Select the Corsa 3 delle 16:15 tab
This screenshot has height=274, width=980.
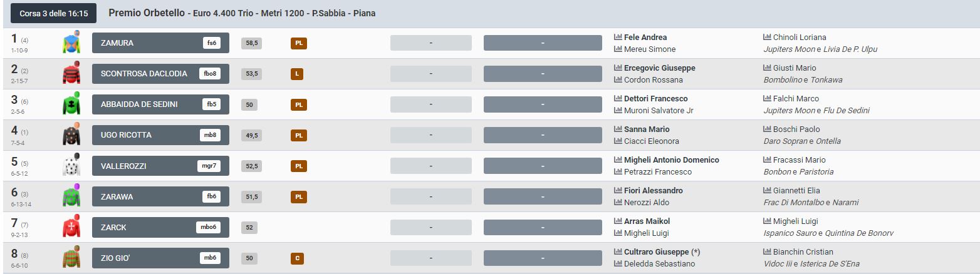tap(53, 13)
